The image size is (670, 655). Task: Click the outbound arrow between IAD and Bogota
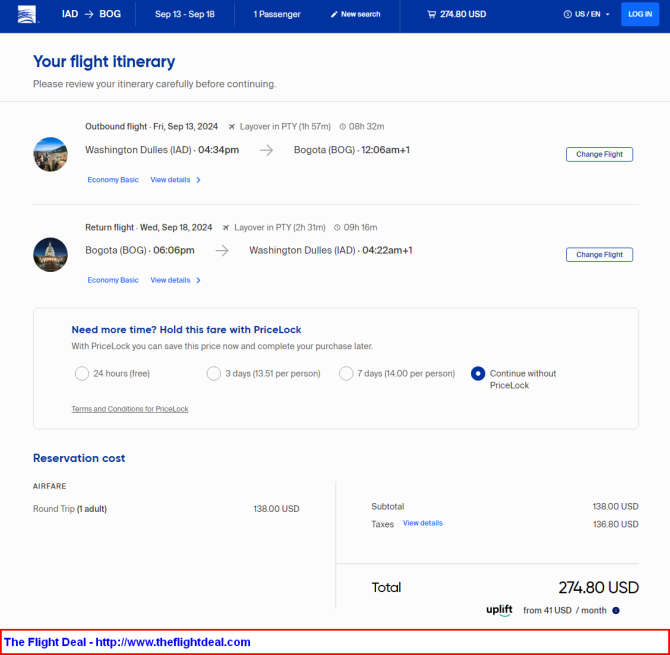tap(267, 150)
